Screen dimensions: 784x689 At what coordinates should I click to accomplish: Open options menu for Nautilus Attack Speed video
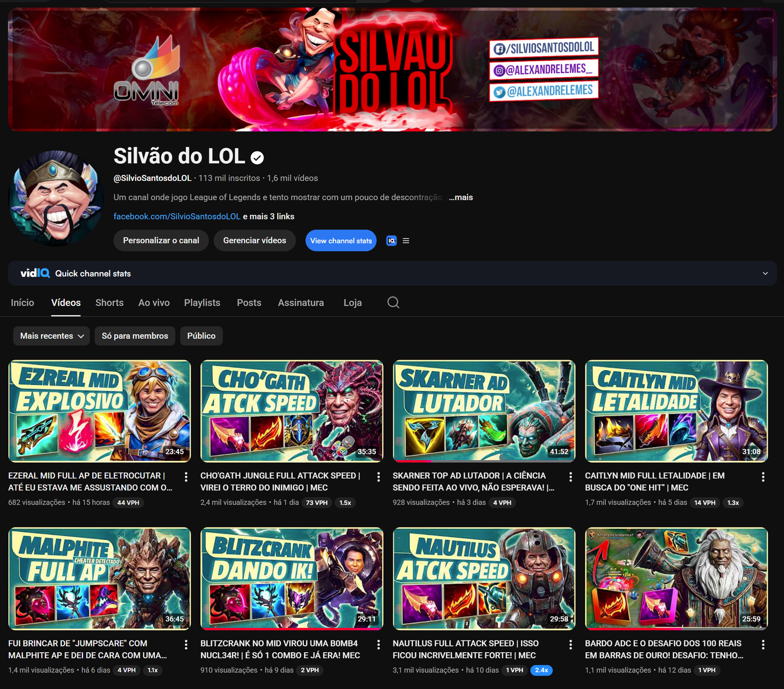pyautogui.click(x=571, y=644)
